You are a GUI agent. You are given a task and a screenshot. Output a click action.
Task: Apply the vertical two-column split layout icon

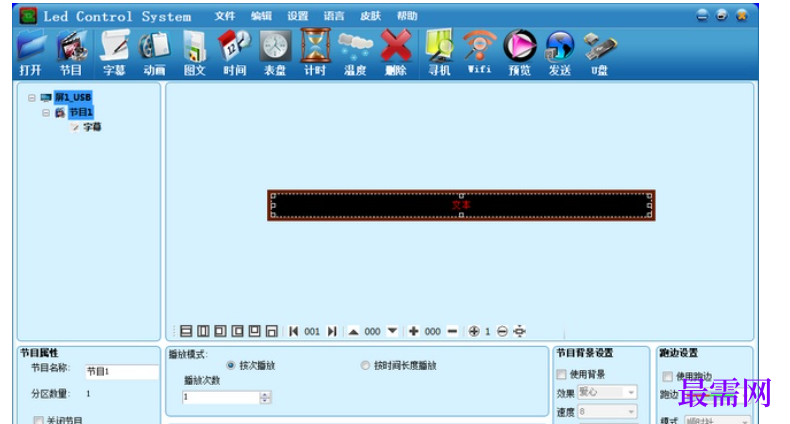click(x=203, y=331)
